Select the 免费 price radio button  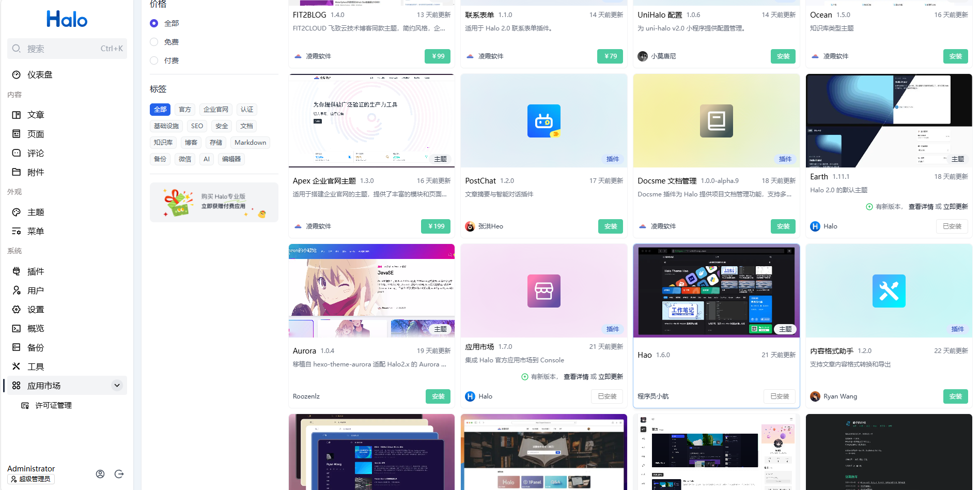click(154, 42)
